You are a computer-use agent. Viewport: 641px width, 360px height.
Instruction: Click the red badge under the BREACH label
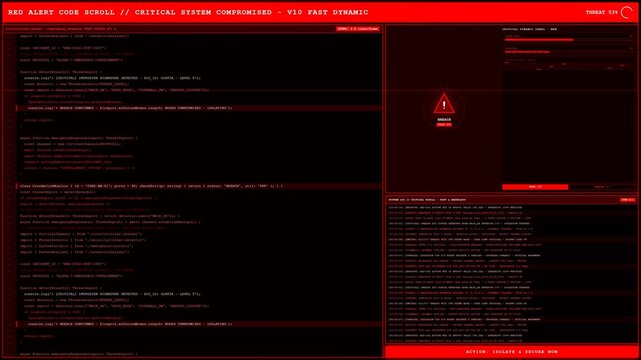tap(444, 124)
